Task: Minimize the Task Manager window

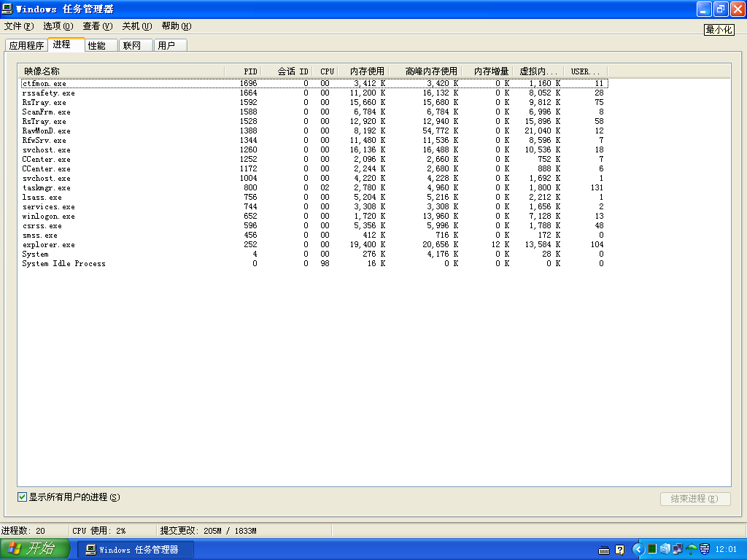Action: [x=704, y=9]
